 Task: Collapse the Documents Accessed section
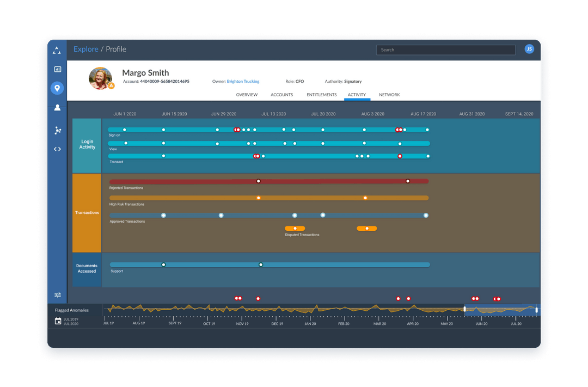coord(86,268)
